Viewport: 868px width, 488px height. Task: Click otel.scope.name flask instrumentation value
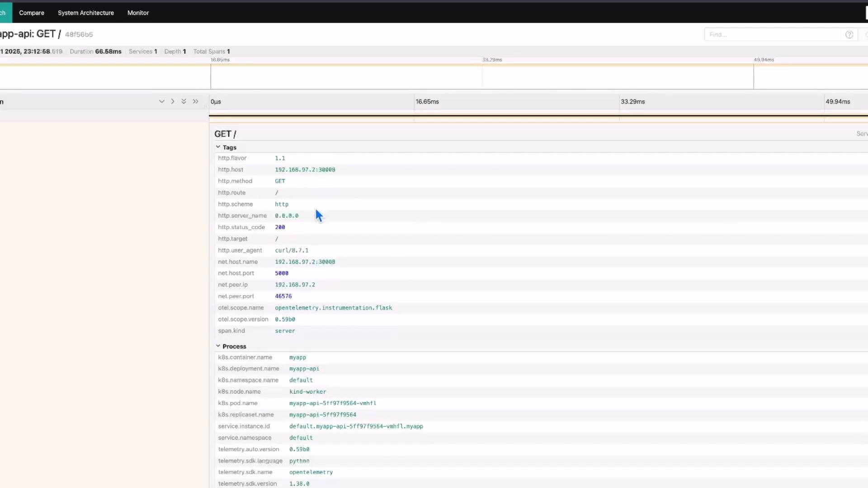tap(333, 308)
